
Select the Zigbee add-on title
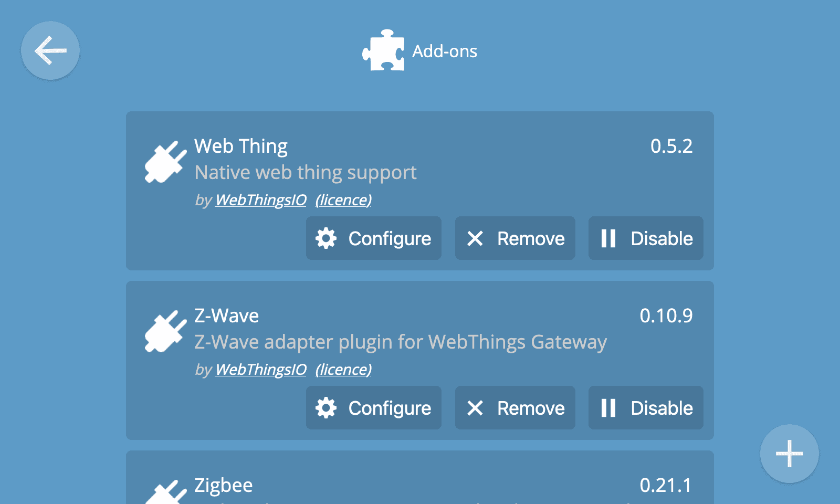click(x=224, y=485)
